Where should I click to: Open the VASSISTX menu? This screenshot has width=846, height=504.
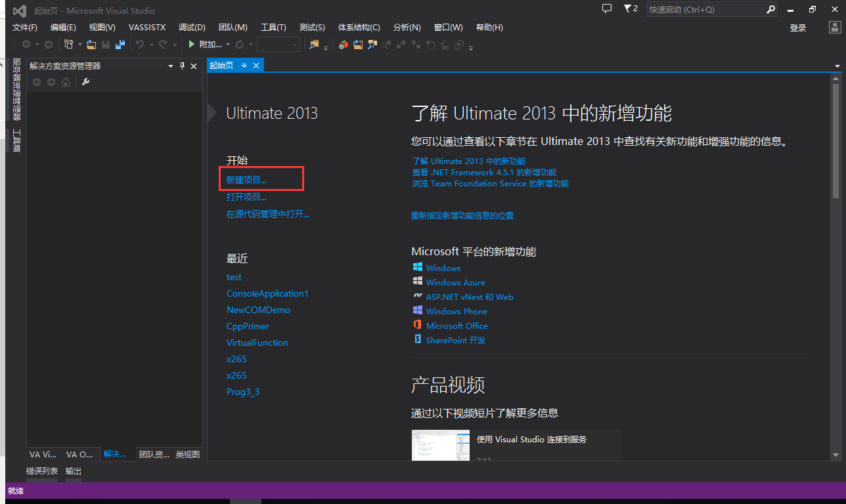point(147,27)
